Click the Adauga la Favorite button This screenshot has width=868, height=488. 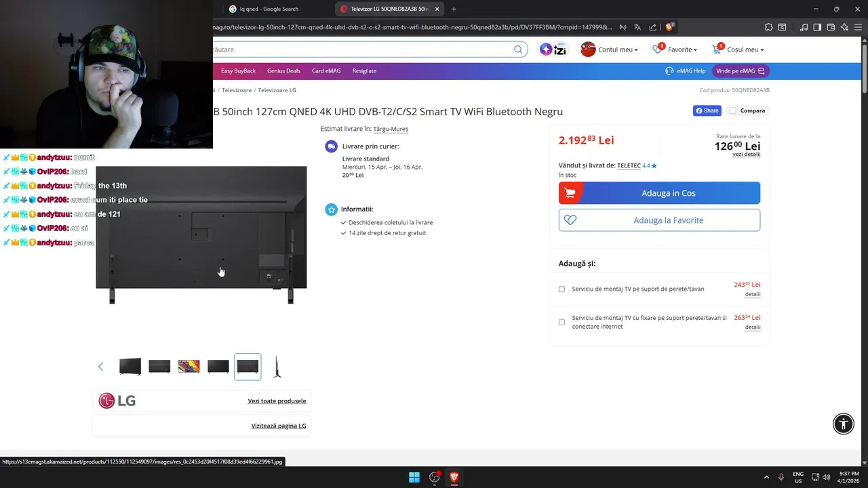coord(659,220)
